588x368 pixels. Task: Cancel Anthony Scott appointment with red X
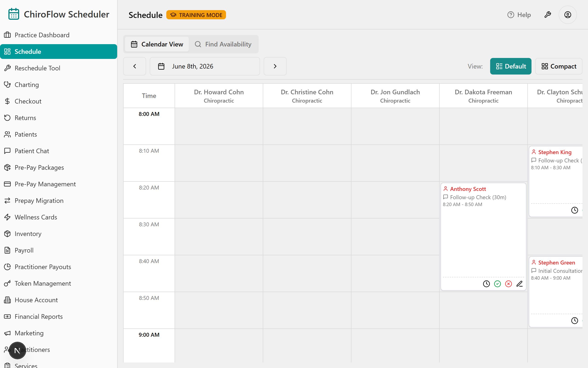tap(508, 284)
